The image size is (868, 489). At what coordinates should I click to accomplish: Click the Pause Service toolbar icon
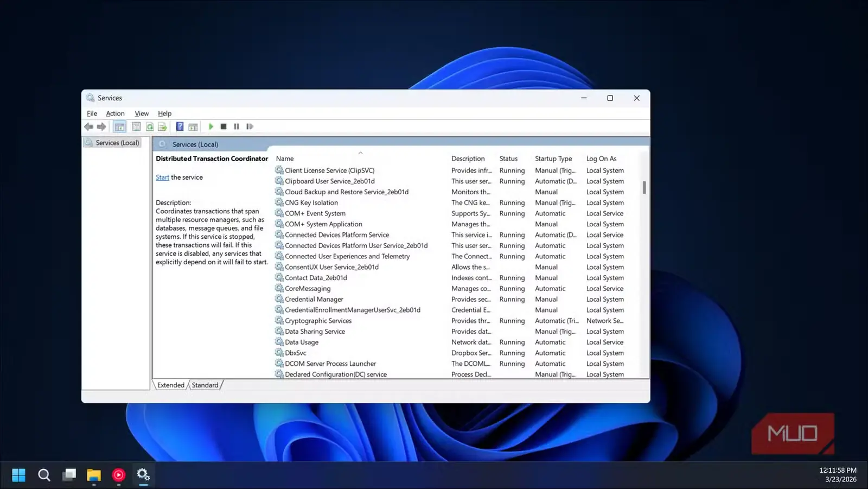[x=237, y=126]
